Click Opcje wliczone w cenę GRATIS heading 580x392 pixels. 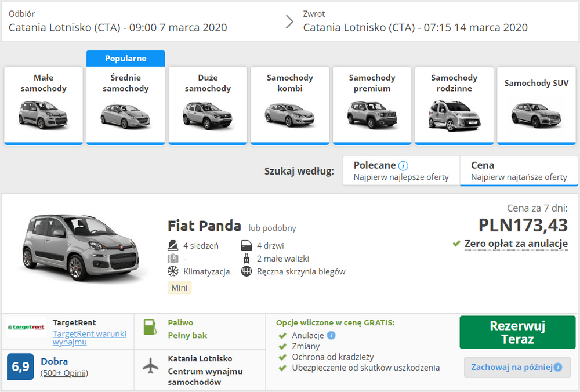(x=335, y=322)
